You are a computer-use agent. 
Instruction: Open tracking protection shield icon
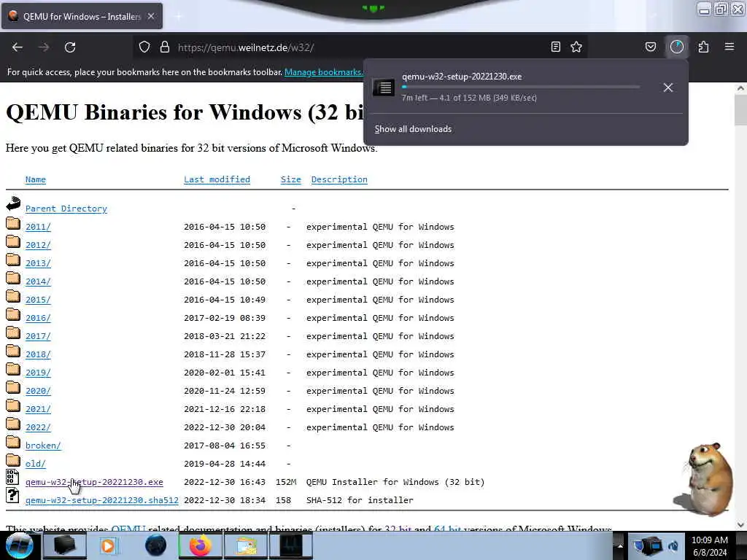pyautogui.click(x=144, y=47)
